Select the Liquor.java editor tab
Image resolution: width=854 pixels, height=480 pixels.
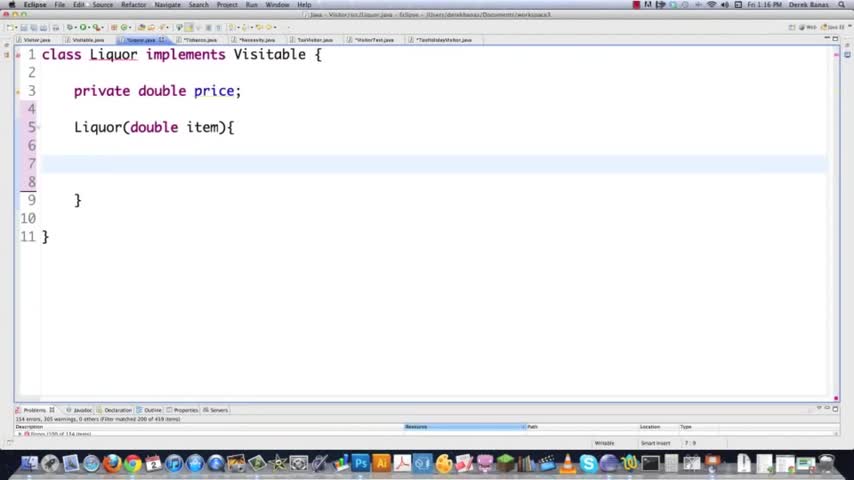tap(141, 40)
